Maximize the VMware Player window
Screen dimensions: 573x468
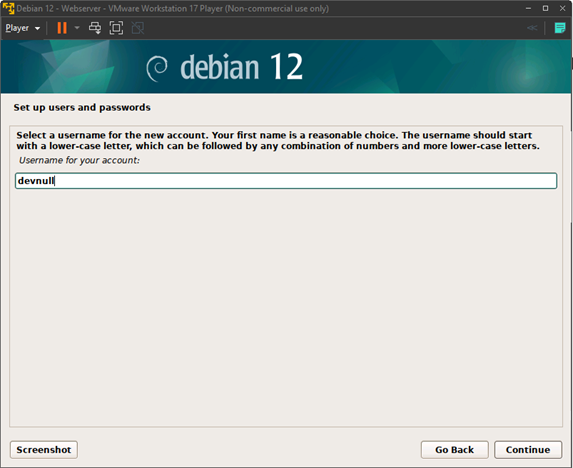545,8
